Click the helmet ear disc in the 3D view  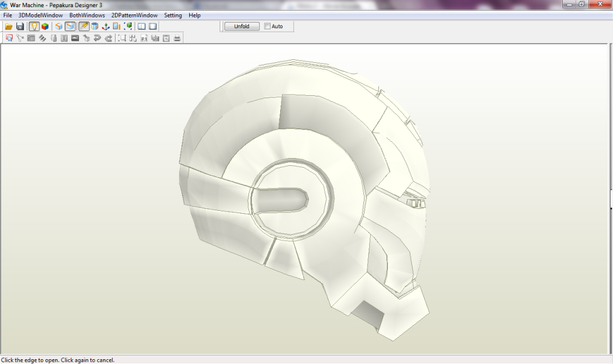[292, 199]
